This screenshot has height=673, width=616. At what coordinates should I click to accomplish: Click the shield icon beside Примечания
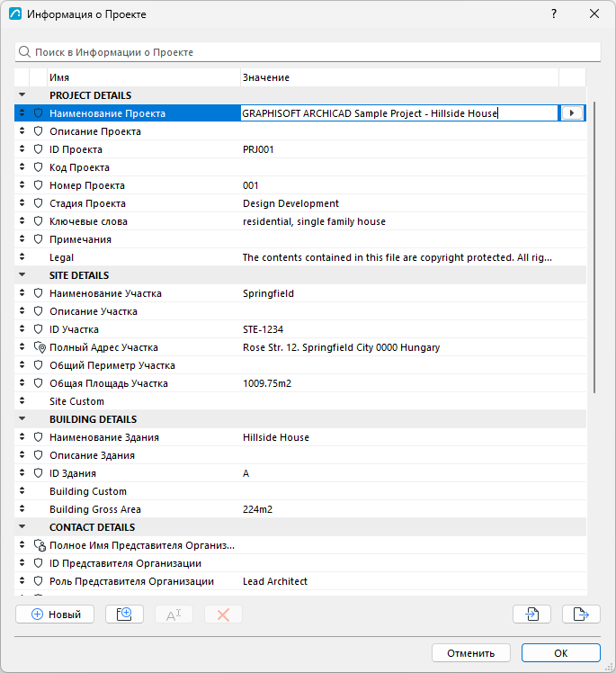(38, 239)
